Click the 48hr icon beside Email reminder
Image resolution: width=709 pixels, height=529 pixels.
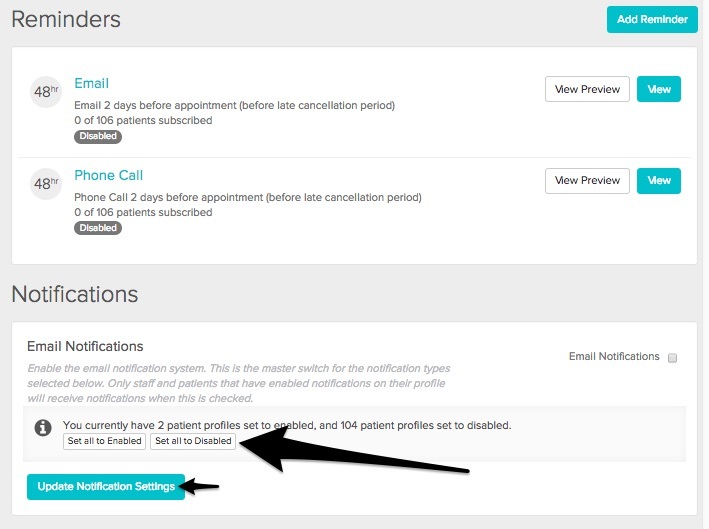[46, 92]
